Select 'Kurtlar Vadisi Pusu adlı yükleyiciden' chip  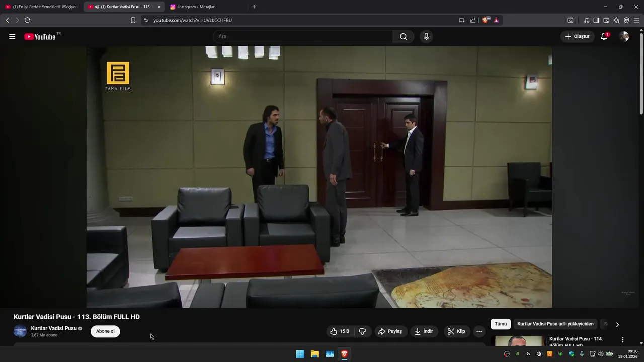coord(555,324)
